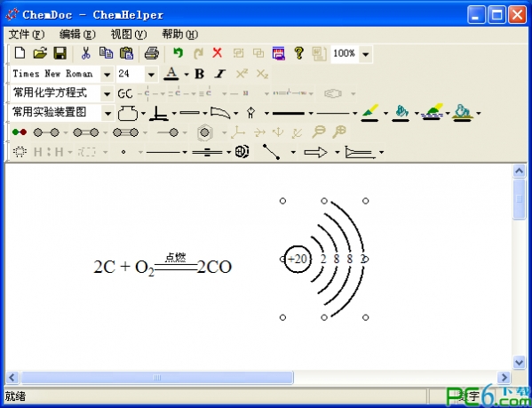Toggle Bold text formatting
The width and height of the screenshot is (532, 408).
click(x=200, y=74)
